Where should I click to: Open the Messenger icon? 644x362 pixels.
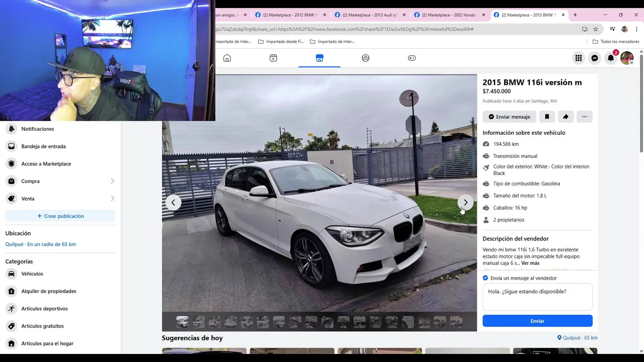pyautogui.click(x=595, y=58)
